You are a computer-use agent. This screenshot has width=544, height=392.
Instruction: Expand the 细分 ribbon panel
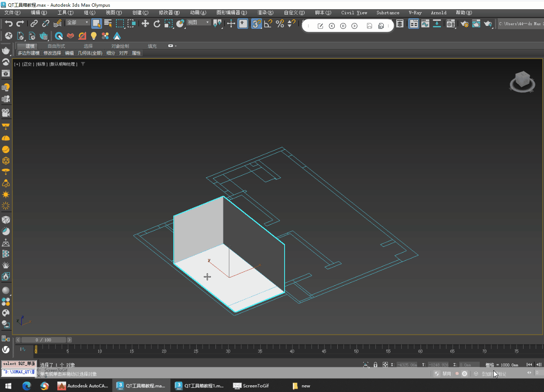click(110, 53)
